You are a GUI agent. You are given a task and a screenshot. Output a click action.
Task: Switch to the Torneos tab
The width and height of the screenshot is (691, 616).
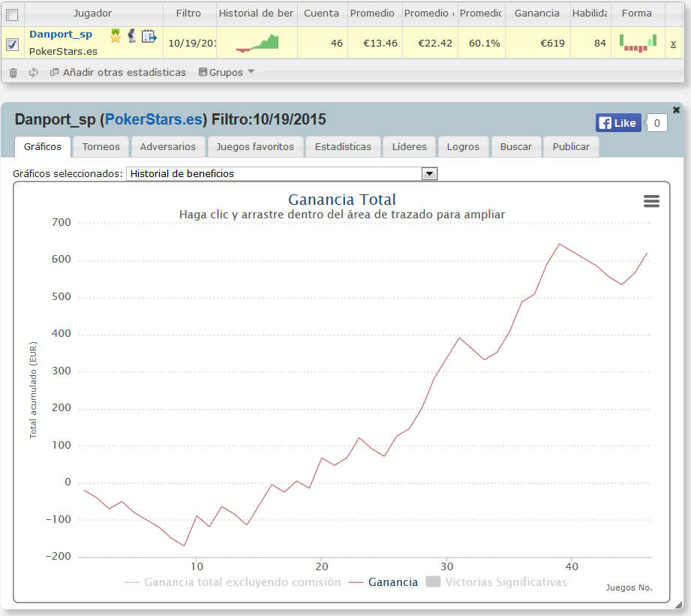point(101,147)
